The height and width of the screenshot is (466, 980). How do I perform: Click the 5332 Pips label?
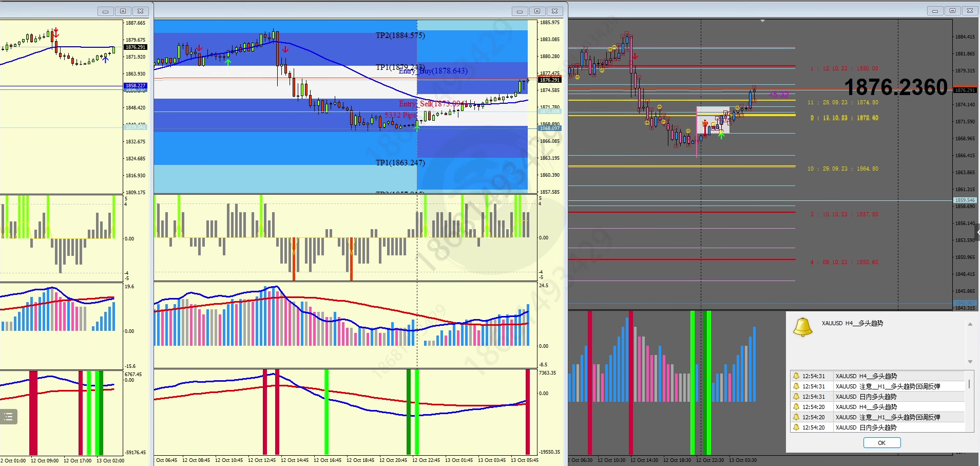[400, 115]
